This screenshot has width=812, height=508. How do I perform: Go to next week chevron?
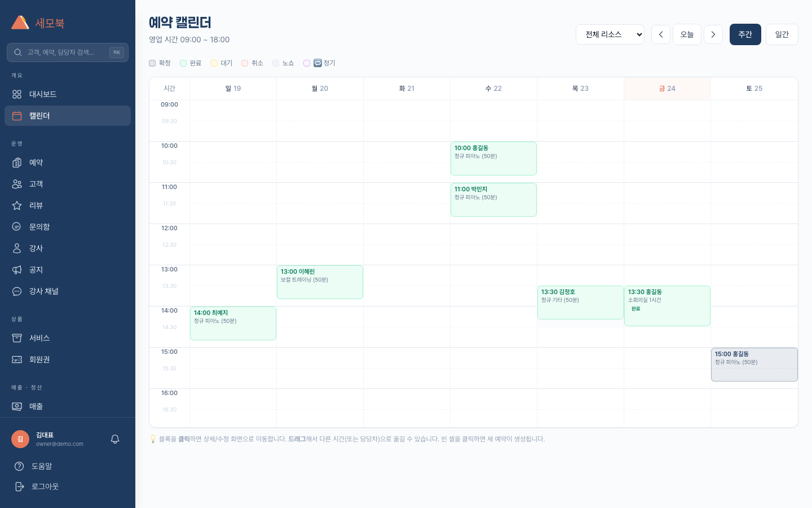713,34
